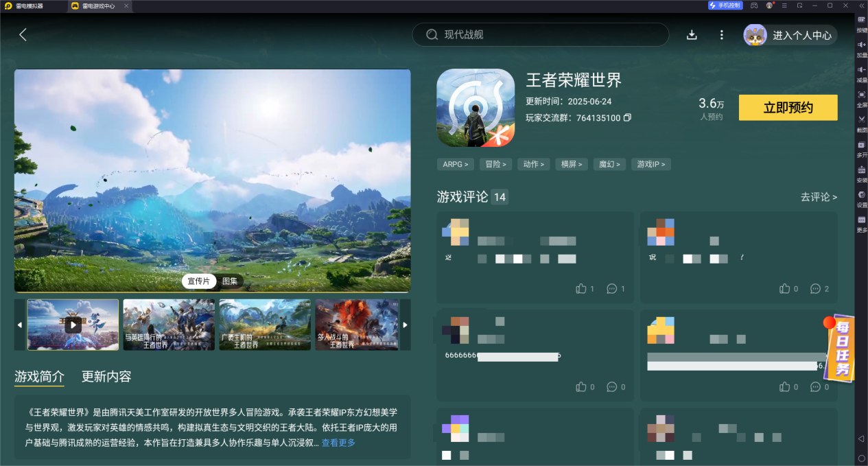The image size is (868, 466).
Task: Click the Android back triangle in sidebar
Action: click(861, 439)
